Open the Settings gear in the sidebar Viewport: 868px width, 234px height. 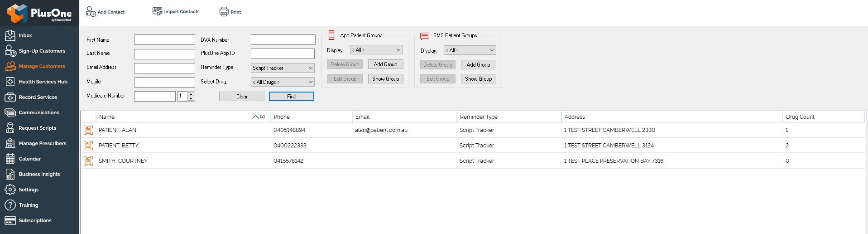(x=10, y=190)
